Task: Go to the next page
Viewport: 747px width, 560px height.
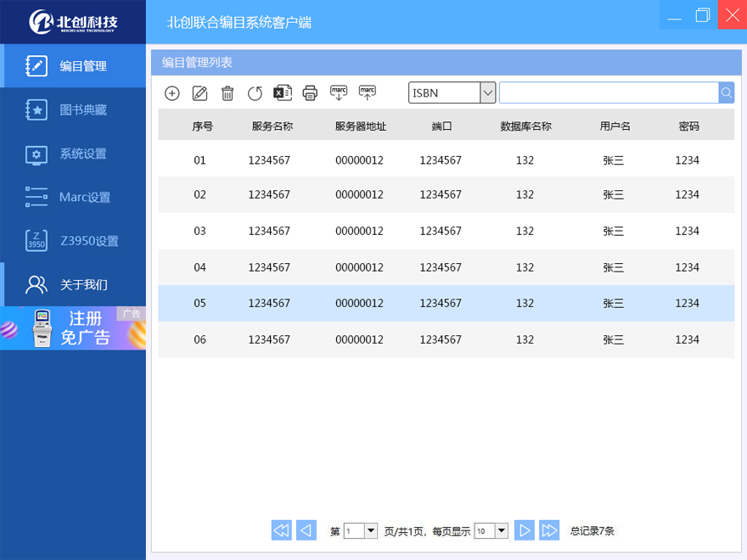Action: click(x=525, y=530)
